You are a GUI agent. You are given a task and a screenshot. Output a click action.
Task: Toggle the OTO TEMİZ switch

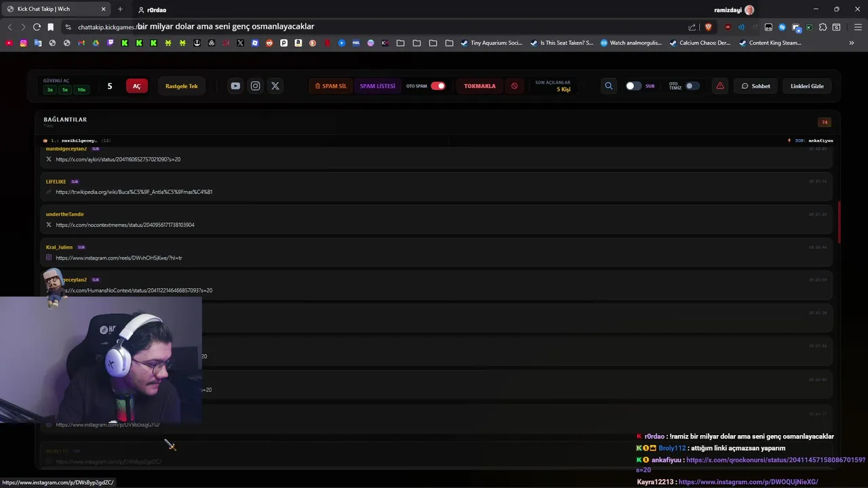point(692,86)
